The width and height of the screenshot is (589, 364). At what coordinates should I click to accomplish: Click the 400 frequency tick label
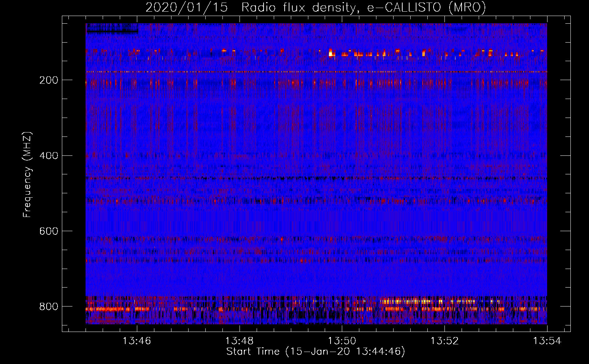(49, 156)
